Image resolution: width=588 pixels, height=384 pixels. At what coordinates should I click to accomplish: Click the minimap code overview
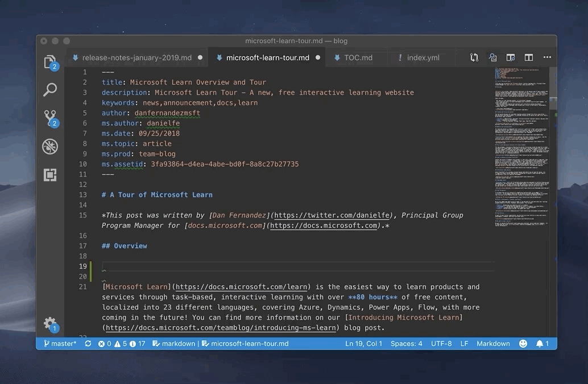point(521,146)
